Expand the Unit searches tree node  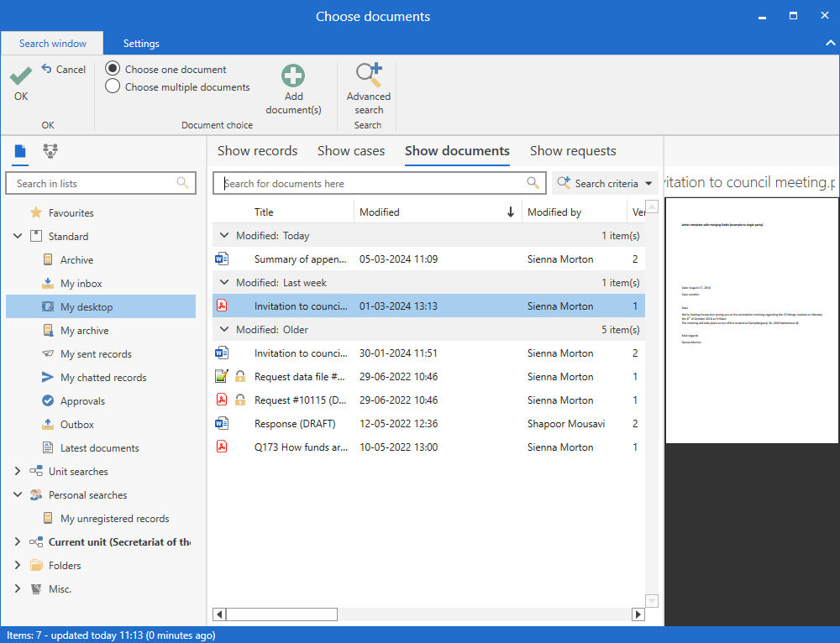click(x=18, y=472)
